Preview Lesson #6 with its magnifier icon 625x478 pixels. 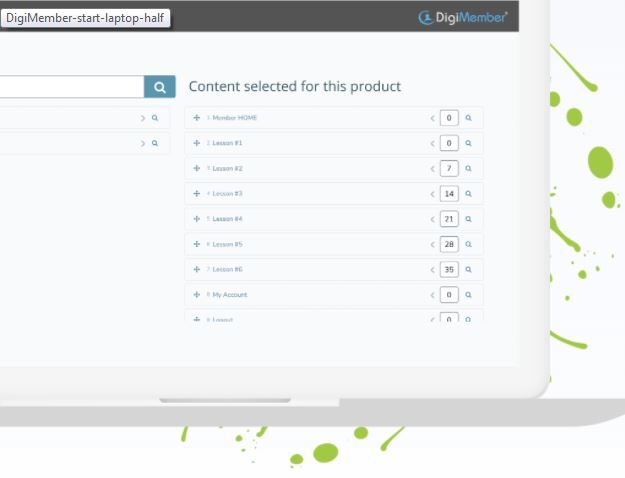coord(468,270)
